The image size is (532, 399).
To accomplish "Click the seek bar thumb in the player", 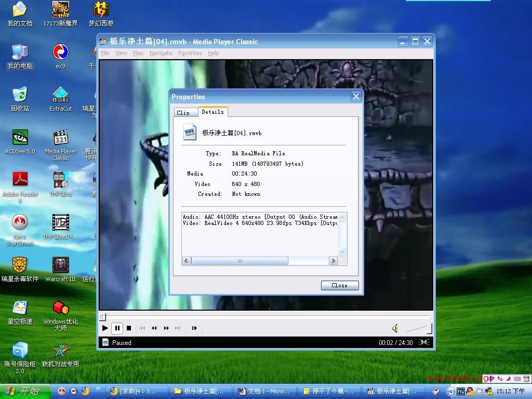I will 103,317.
